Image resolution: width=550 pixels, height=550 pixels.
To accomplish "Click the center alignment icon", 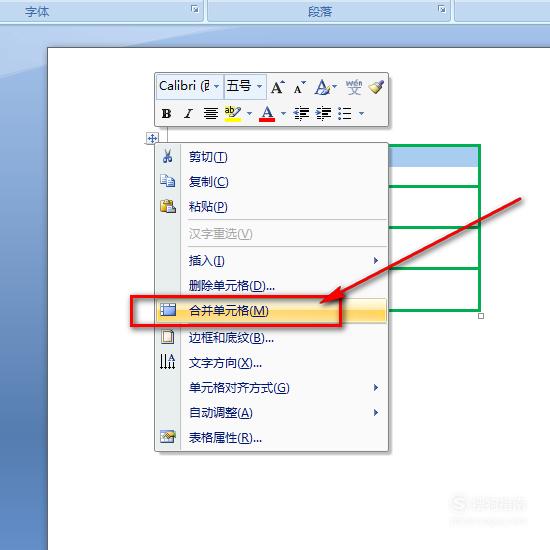I will click(x=210, y=113).
